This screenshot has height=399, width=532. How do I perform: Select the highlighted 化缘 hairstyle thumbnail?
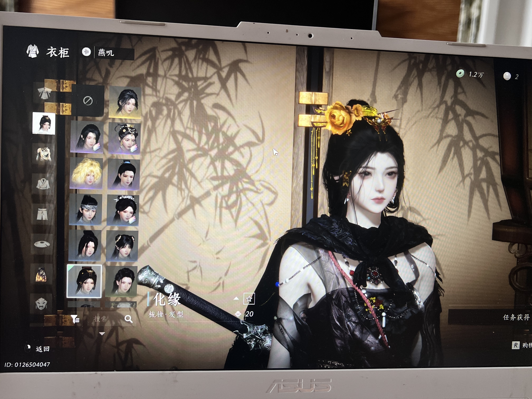tap(84, 281)
